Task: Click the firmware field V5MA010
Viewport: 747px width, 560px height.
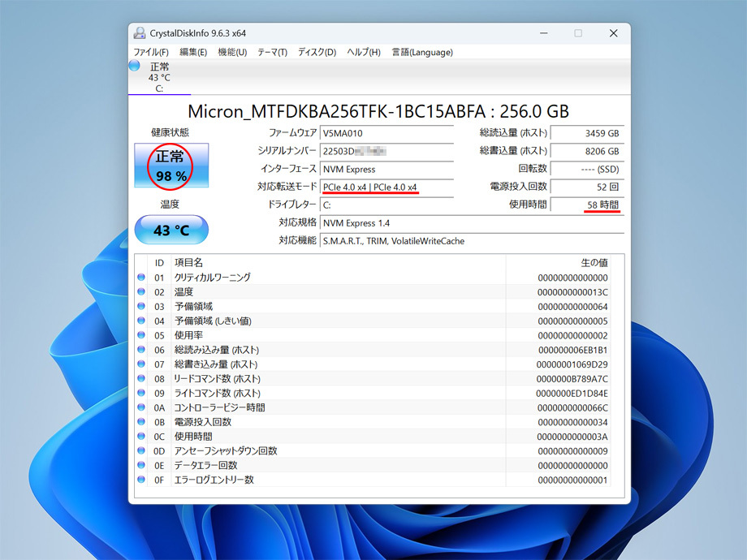Action: pyautogui.click(x=386, y=133)
